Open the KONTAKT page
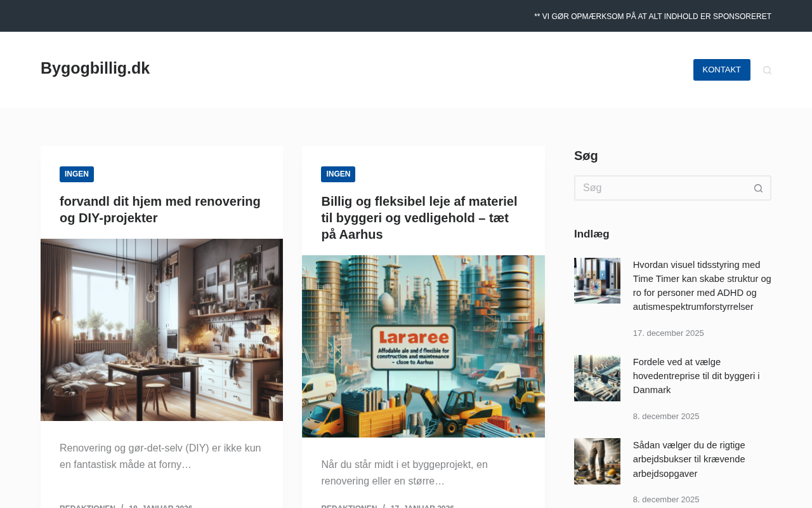Viewport: 812px width, 508px height. click(x=721, y=70)
